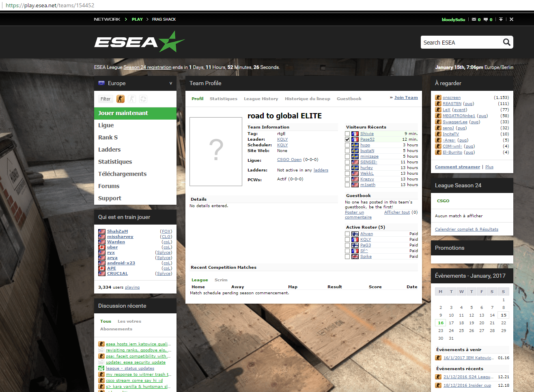534x392 pixels.
Task: Click the game icon beside onscreen stream
Action: [x=438, y=97]
